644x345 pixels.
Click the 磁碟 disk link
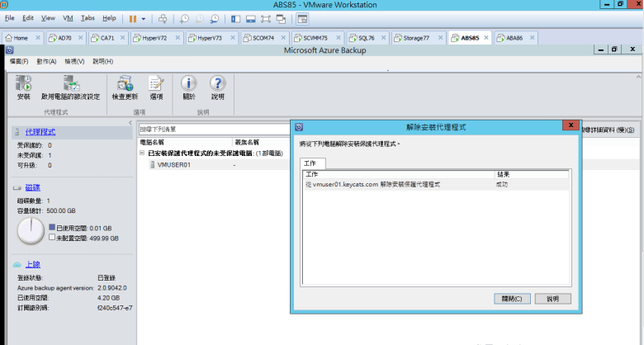[x=33, y=188]
